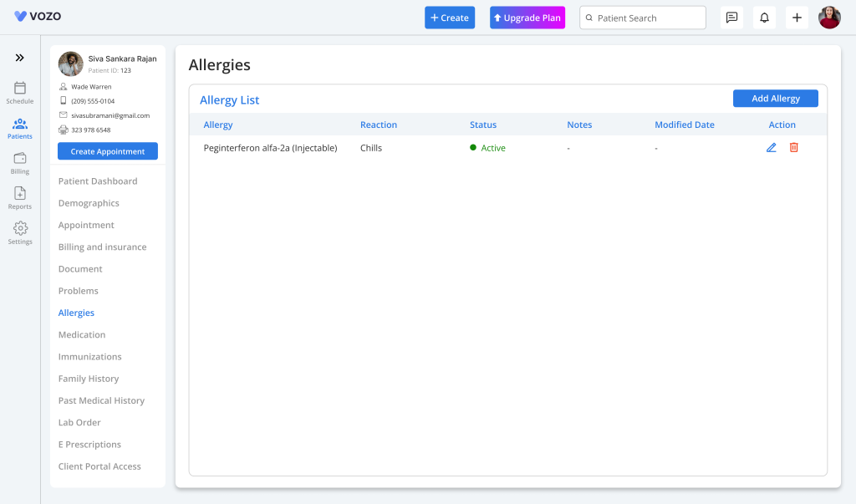Open the Schedule calendar icon
856x504 pixels.
pyautogui.click(x=20, y=88)
